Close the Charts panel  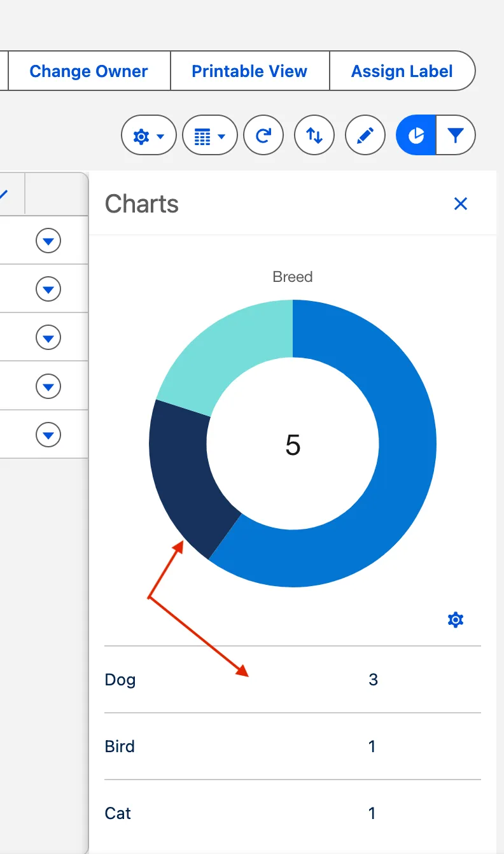click(461, 204)
